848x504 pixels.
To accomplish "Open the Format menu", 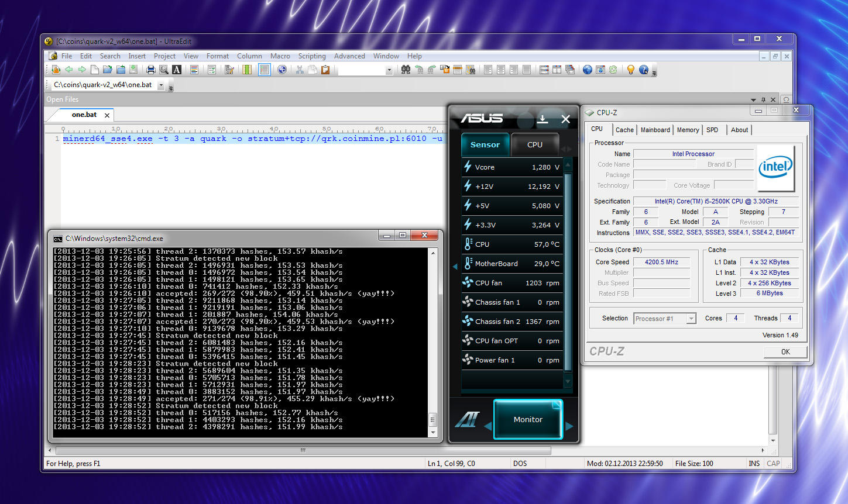I will pyautogui.click(x=217, y=56).
